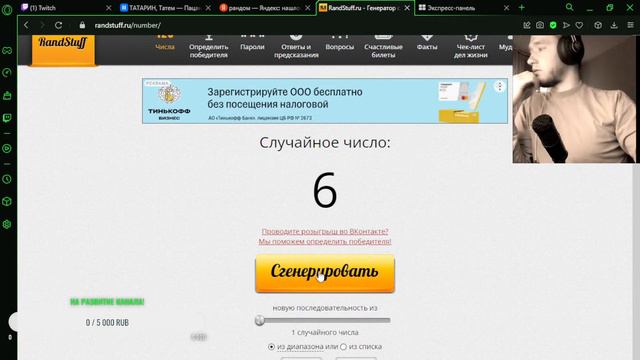Open the Счастливые билеты menu item
640x360 pixels.
[383, 47]
